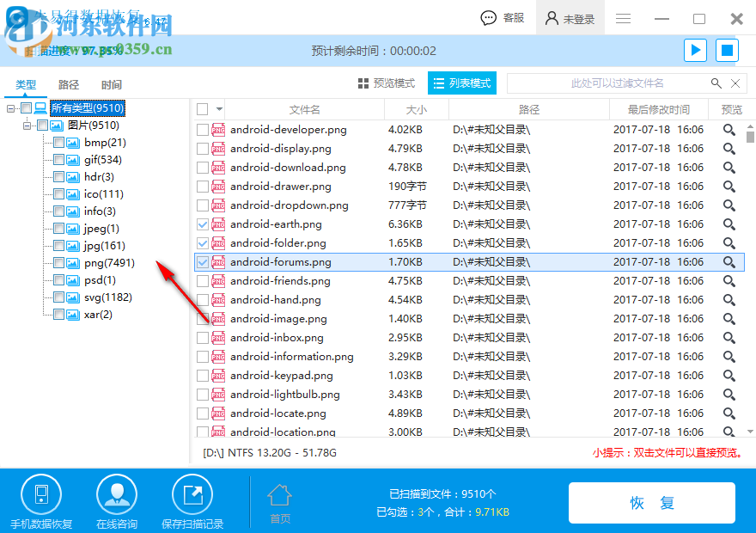Preview android-drawer.png with magnifier icon
Screen dimensions: 756x533
(729, 187)
